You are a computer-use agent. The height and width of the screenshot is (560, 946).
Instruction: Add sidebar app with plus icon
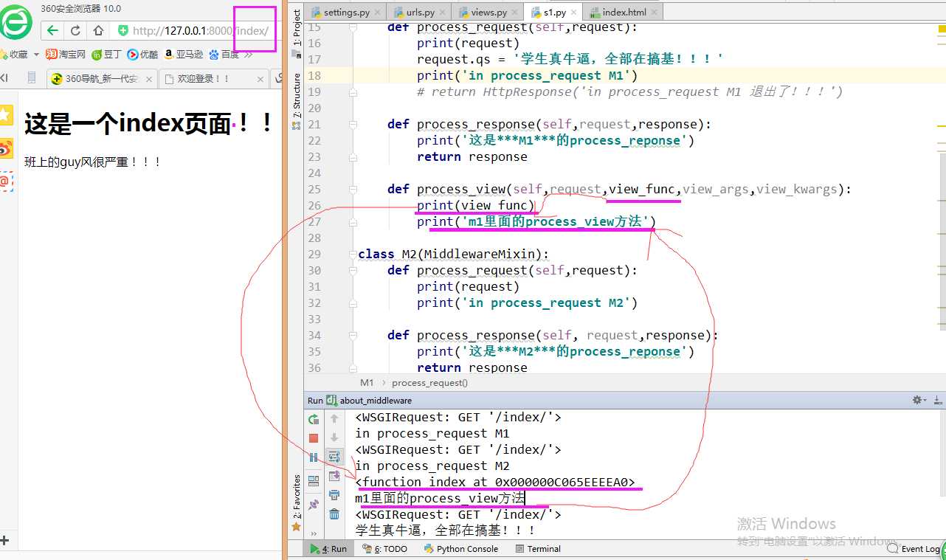tap(5, 540)
